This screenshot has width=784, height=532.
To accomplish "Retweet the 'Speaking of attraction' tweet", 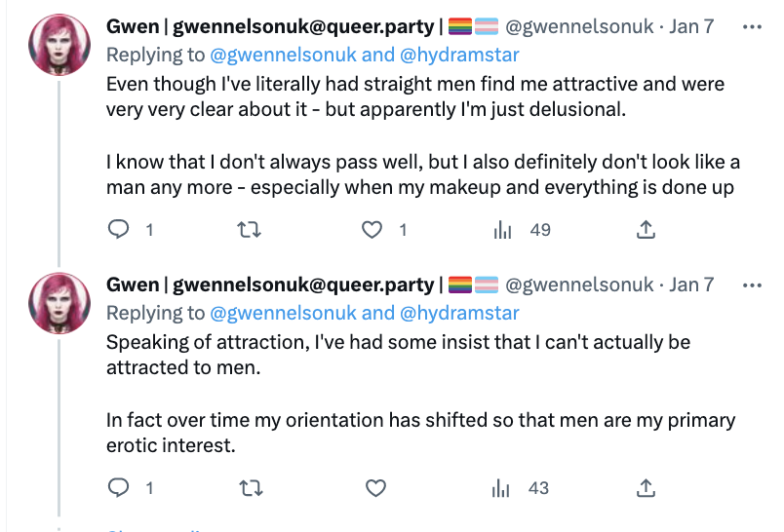I will (x=248, y=487).
